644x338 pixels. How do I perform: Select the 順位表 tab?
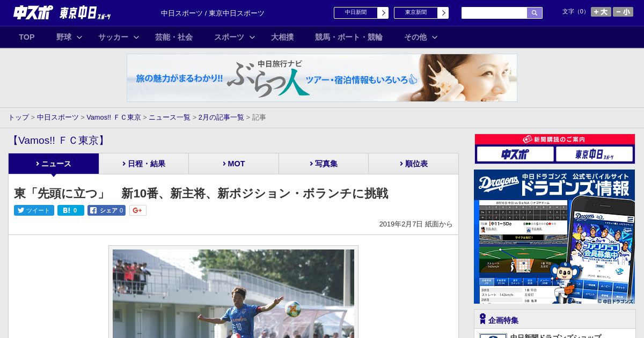(413, 164)
